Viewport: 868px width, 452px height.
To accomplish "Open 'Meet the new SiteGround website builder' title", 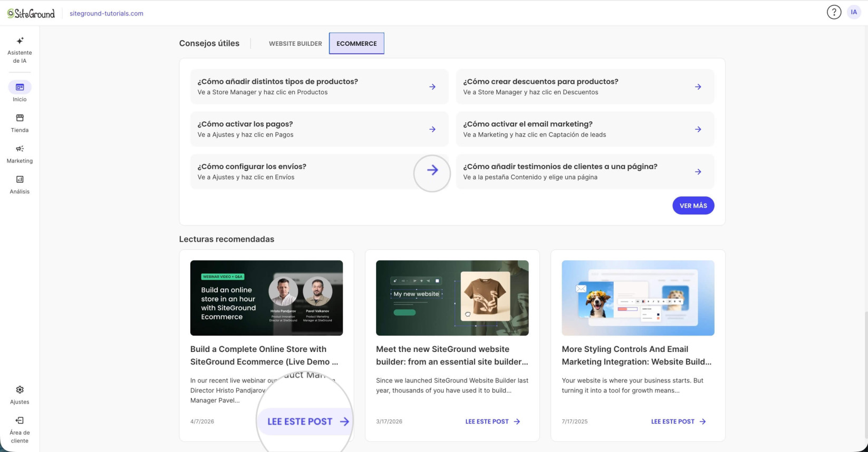I will (x=452, y=356).
